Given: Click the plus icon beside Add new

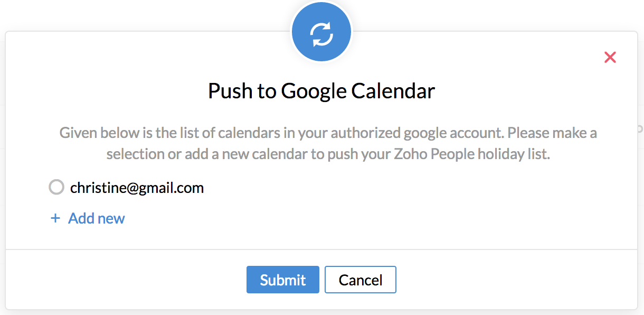Looking at the screenshot, I should pos(55,218).
